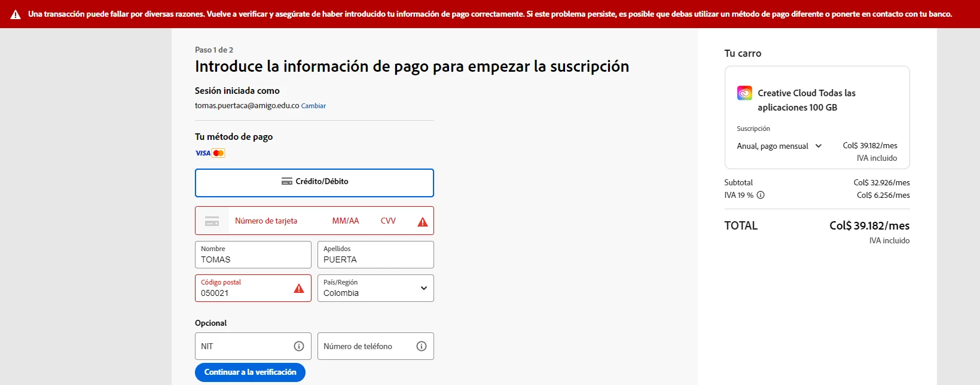Click the Sesión iniciada como label
This screenshot has width=980, height=385.
point(237,91)
